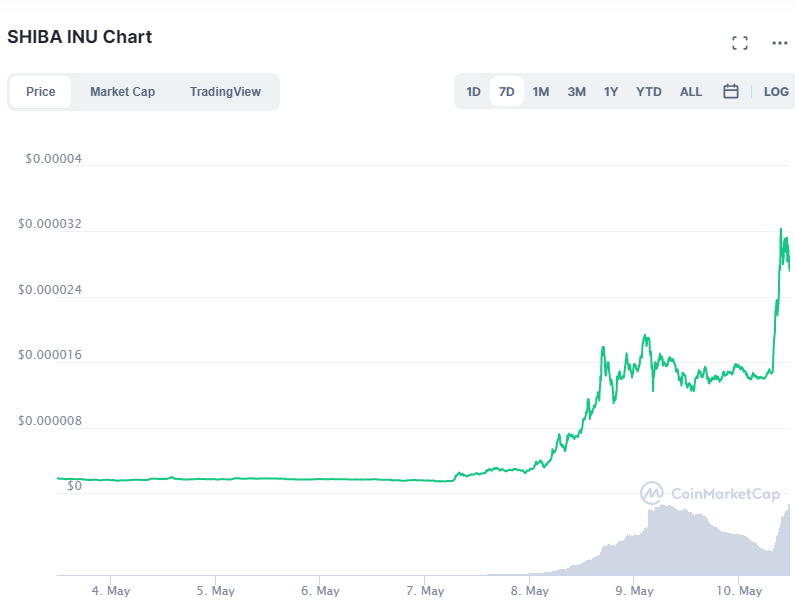This screenshot has width=795, height=614.
Task: Open the TradingView tab
Action: [225, 92]
